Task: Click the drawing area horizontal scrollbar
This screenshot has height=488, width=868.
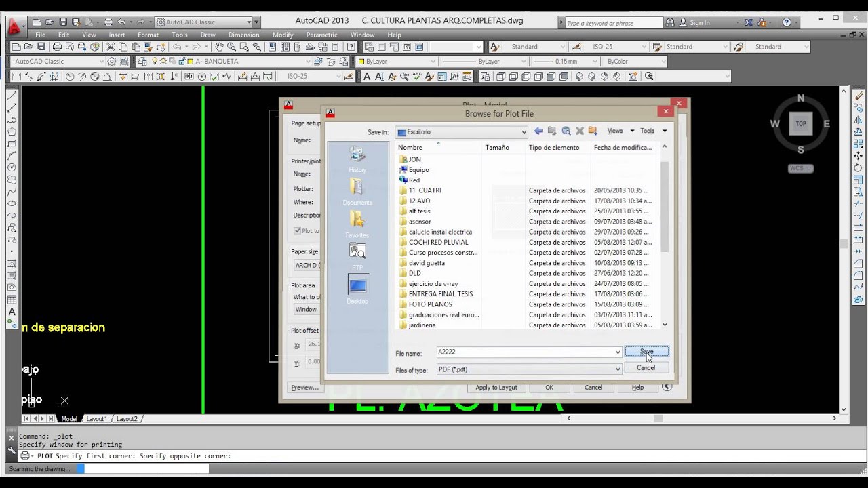Action: click(701, 418)
